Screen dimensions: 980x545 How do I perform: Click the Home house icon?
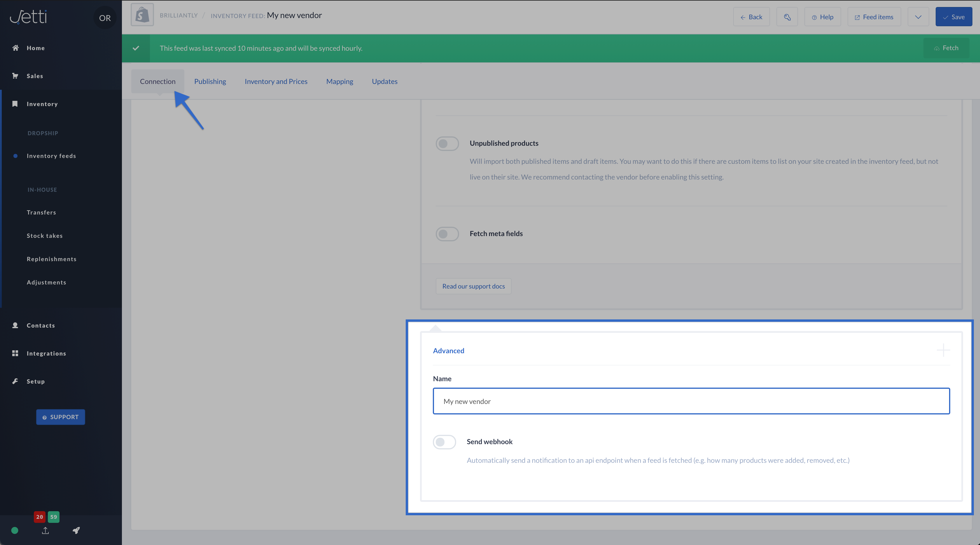[x=15, y=48]
